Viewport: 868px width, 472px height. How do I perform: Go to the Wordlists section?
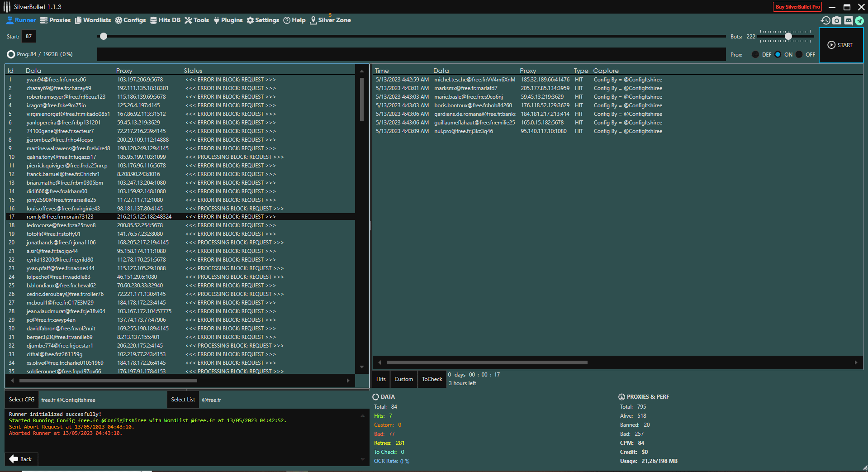coord(93,20)
